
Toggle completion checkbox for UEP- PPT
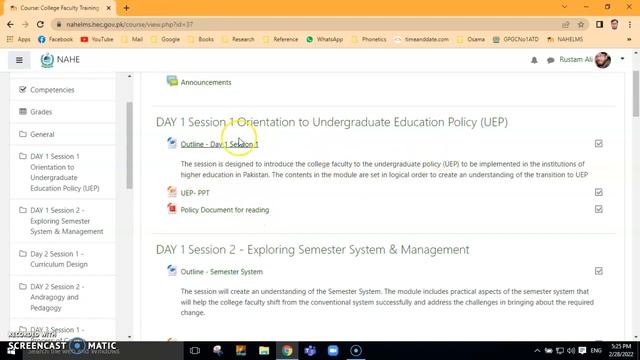598,192
